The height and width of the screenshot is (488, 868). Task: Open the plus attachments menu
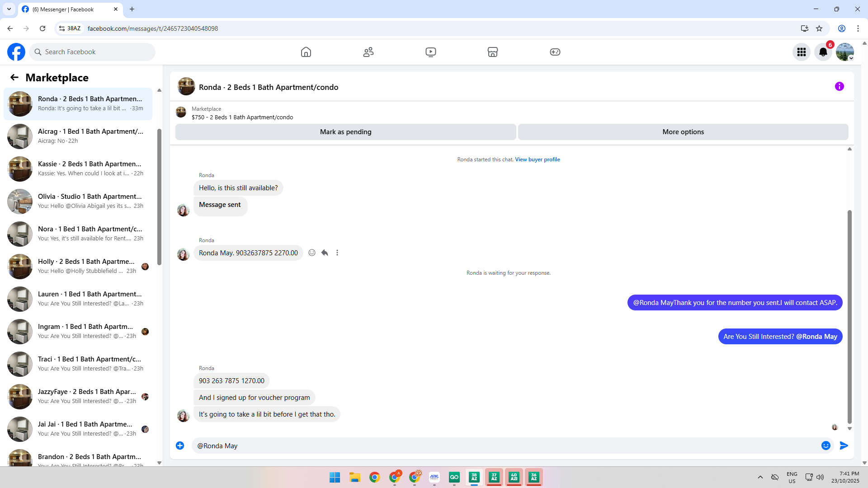click(x=180, y=446)
